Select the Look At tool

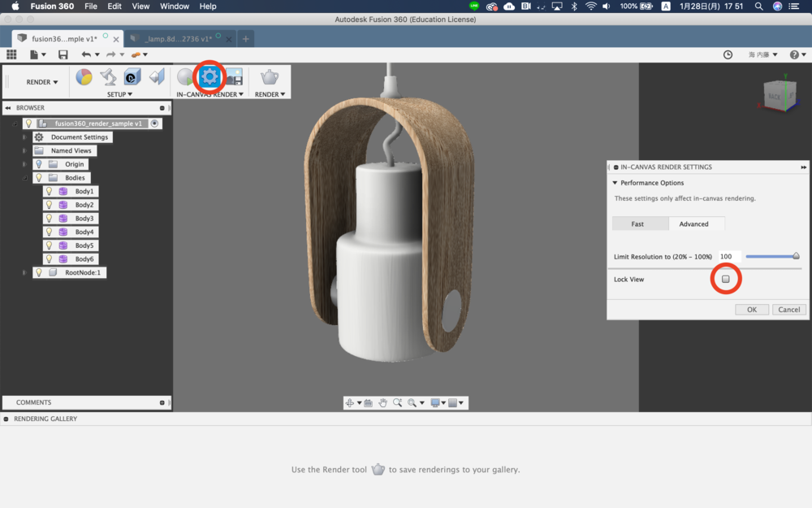pos(368,403)
